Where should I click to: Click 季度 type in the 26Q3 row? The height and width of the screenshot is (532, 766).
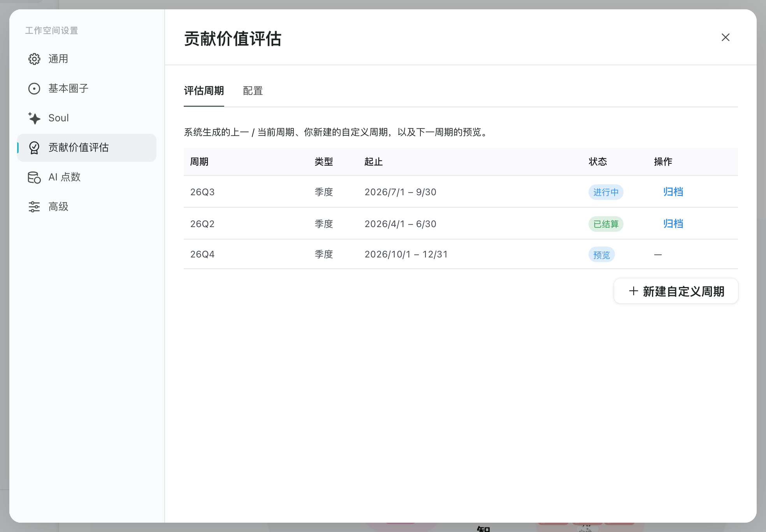pos(324,192)
